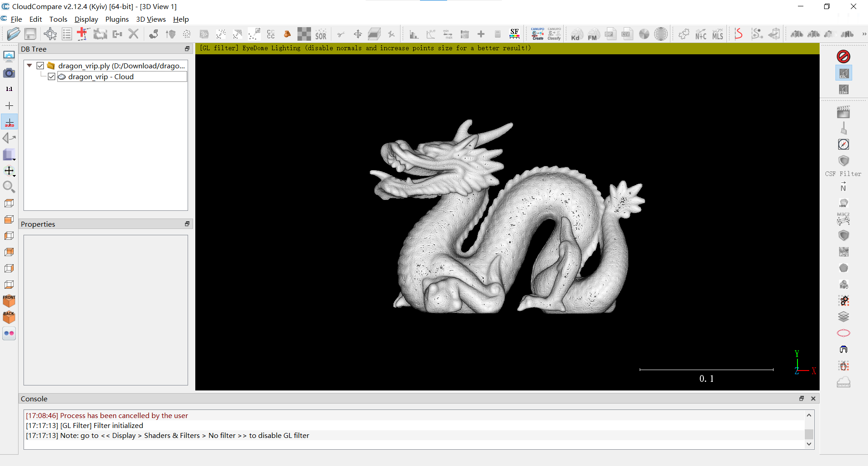Select the dragon_vrip.ply tree entry
The width and height of the screenshot is (868, 466).
click(x=122, y=66)
